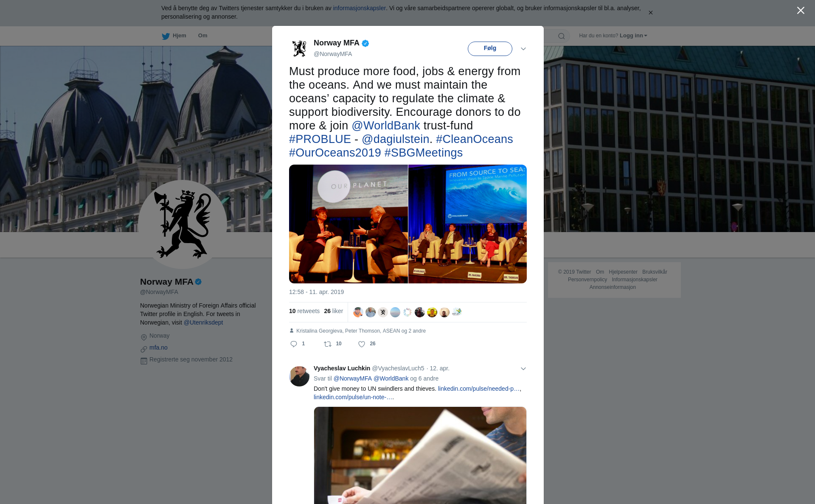The height and width of the screenshot is (504, 815).
Task: Click the first liker avatar thumbnail
Action: (358, 312)
